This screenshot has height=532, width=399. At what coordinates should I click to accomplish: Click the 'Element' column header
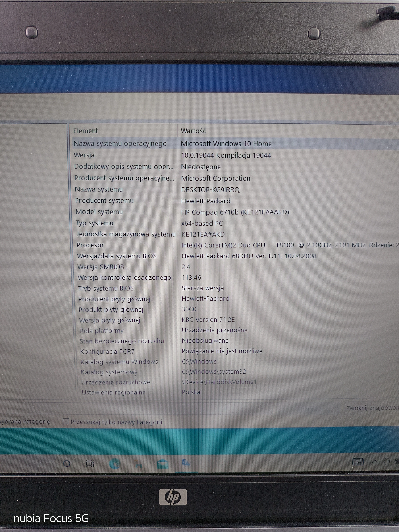pos(123,131)
